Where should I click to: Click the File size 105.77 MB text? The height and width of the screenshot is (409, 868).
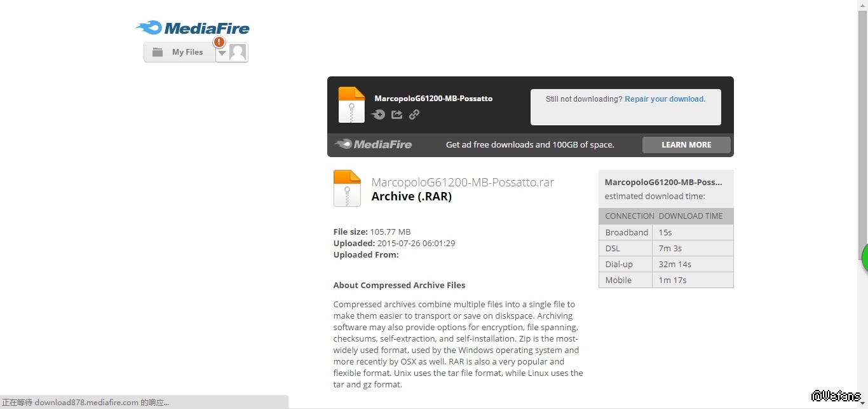pos(372,232)
